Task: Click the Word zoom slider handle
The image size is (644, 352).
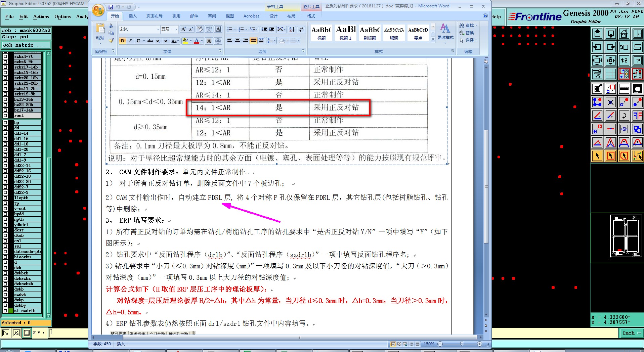Action: point(461,344)
